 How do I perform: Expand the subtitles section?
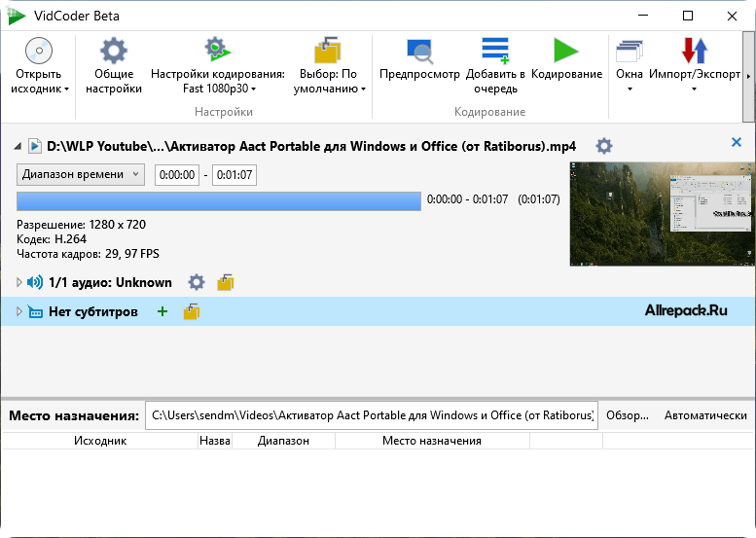coord(18,311)
